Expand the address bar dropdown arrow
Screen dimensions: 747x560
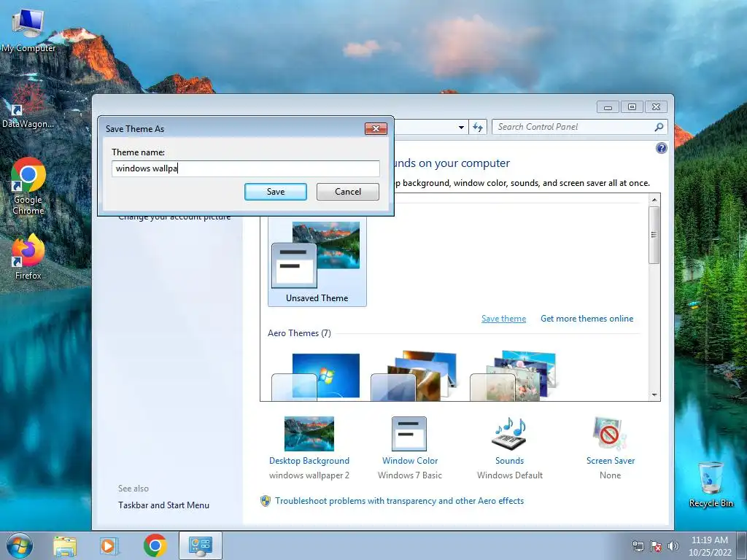(x=461, y=127)
